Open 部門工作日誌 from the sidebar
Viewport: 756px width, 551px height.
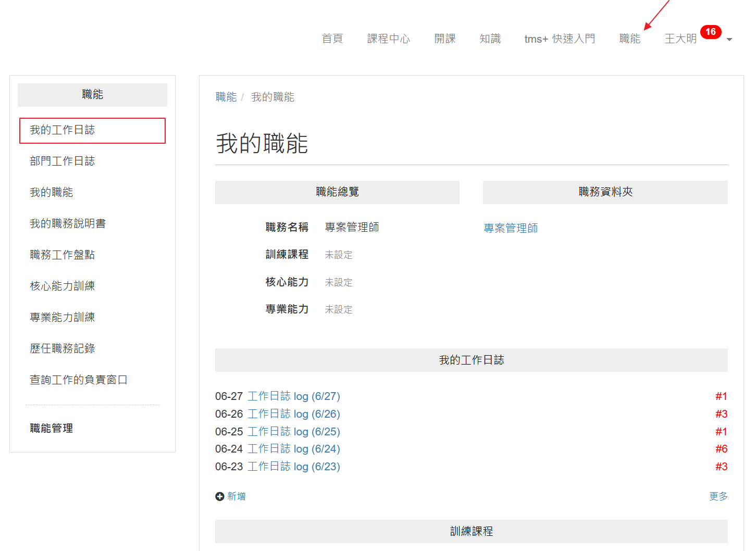(x=63, y=161)
